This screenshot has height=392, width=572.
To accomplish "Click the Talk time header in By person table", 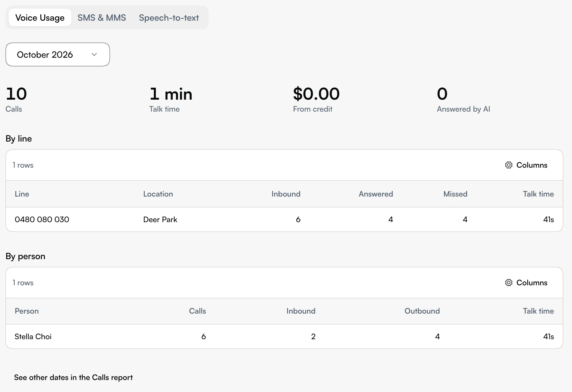I will point(538,311).
